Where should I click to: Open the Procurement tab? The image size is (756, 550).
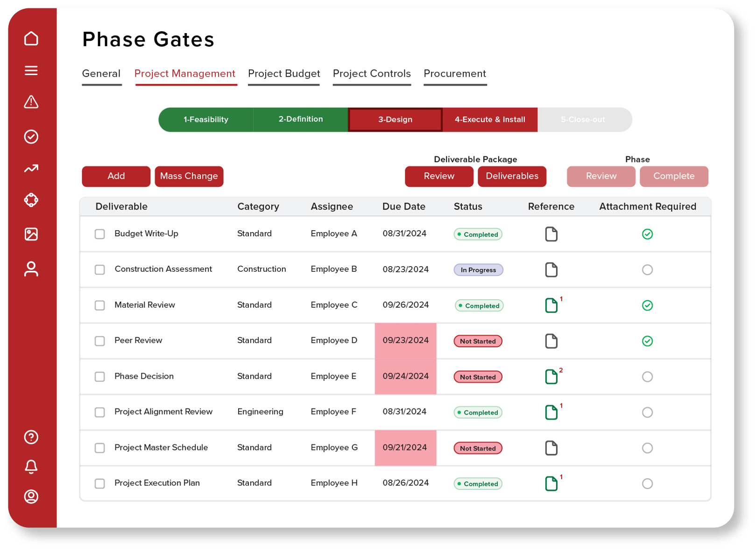coord(455,74)
